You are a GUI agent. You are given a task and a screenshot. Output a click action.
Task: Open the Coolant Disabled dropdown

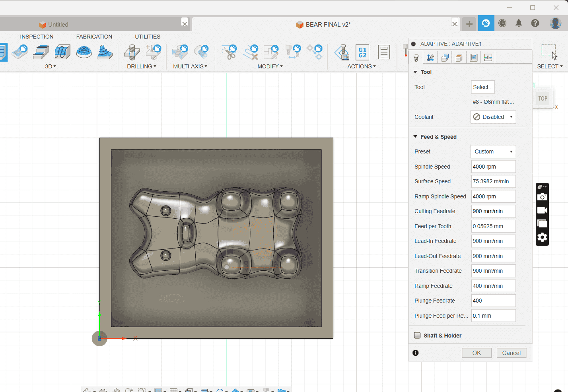[493, 117]
